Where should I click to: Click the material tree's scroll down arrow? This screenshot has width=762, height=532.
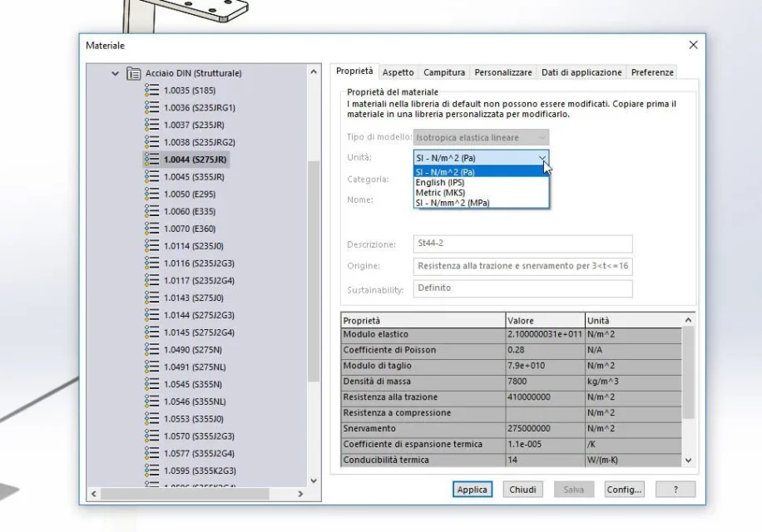pyautogui.click(x=314, y=480)
